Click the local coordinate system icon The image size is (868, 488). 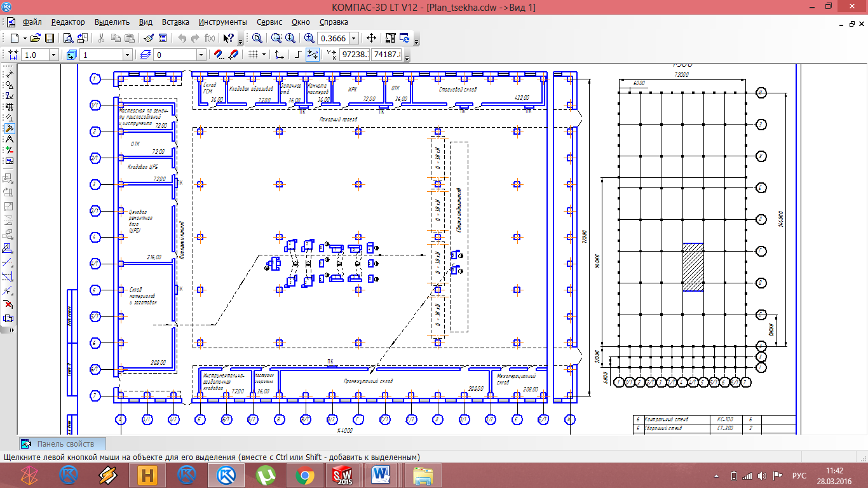[279, 55]
